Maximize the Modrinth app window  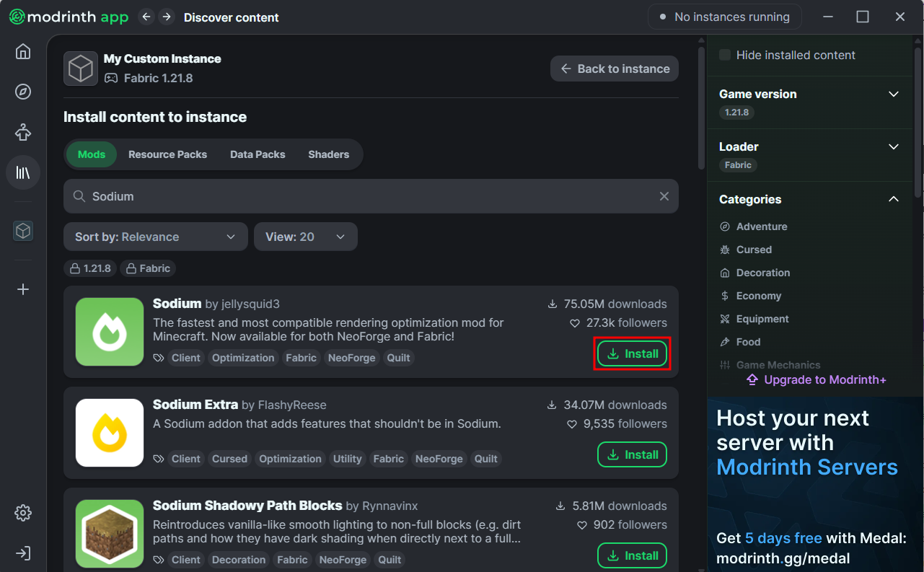coord(863,17)
